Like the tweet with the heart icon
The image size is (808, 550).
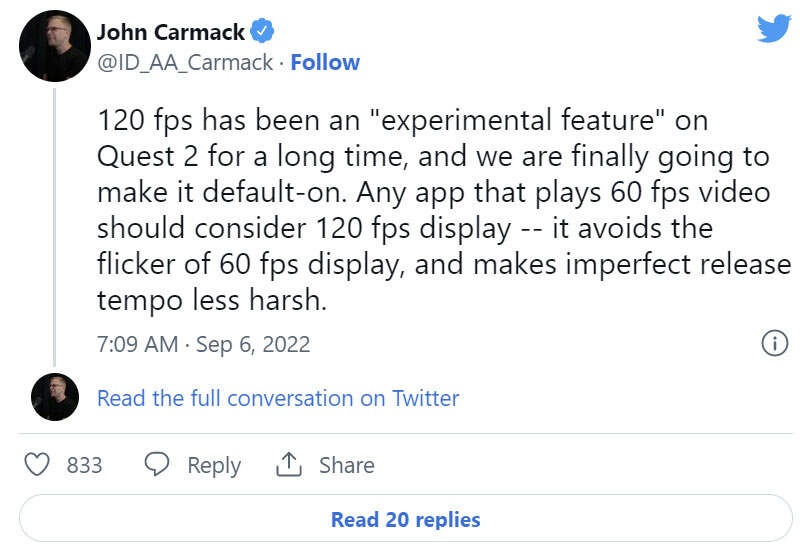(37, 465)
